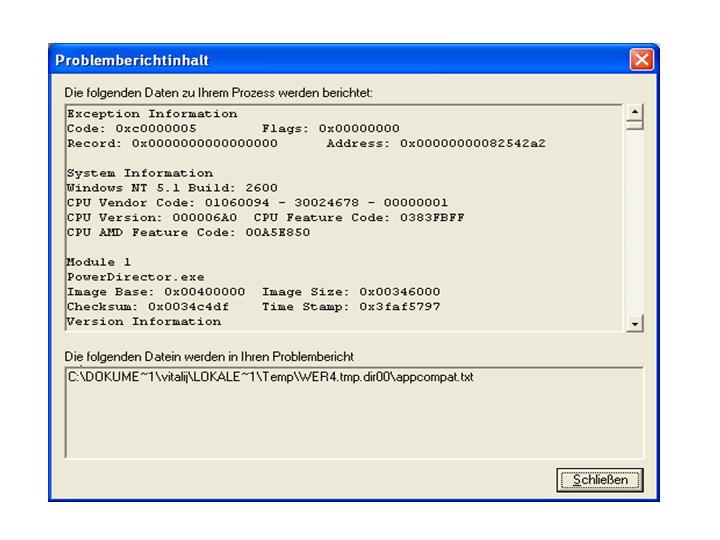
Task: Click the scrollbar down arrow in report box
Action: [x=634, y=324]
